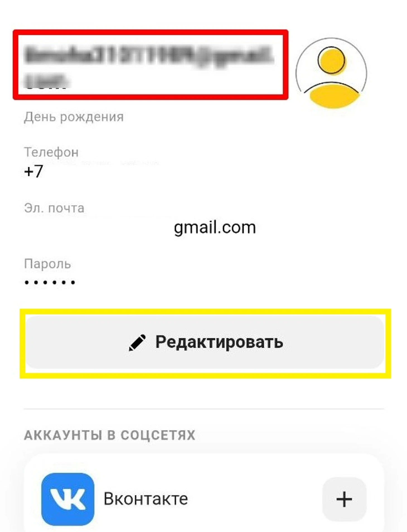Click the День рождения field
Screen dimensions: 407x532
point(74,117)
